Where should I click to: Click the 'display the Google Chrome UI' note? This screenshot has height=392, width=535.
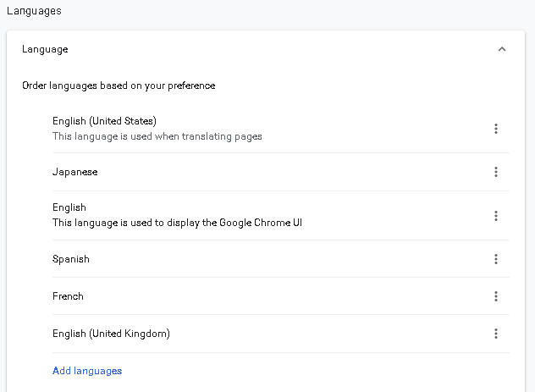[178, 223]
